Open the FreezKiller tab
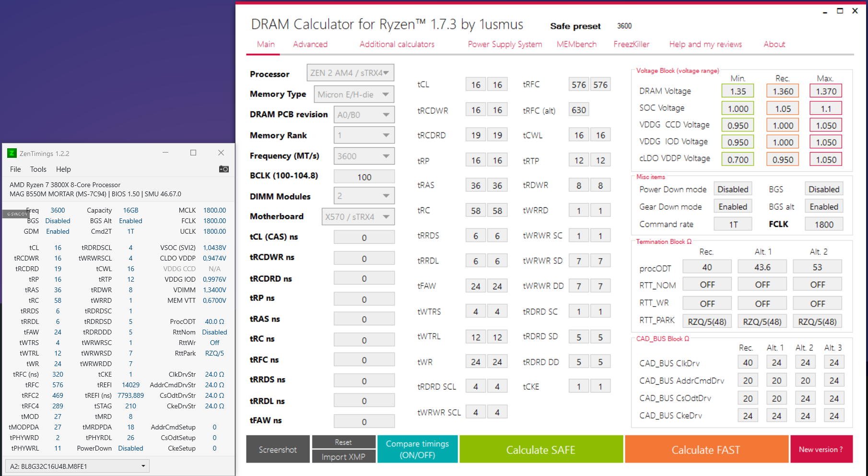The height and width of the screenshot is (476, 868). [632, 44]
